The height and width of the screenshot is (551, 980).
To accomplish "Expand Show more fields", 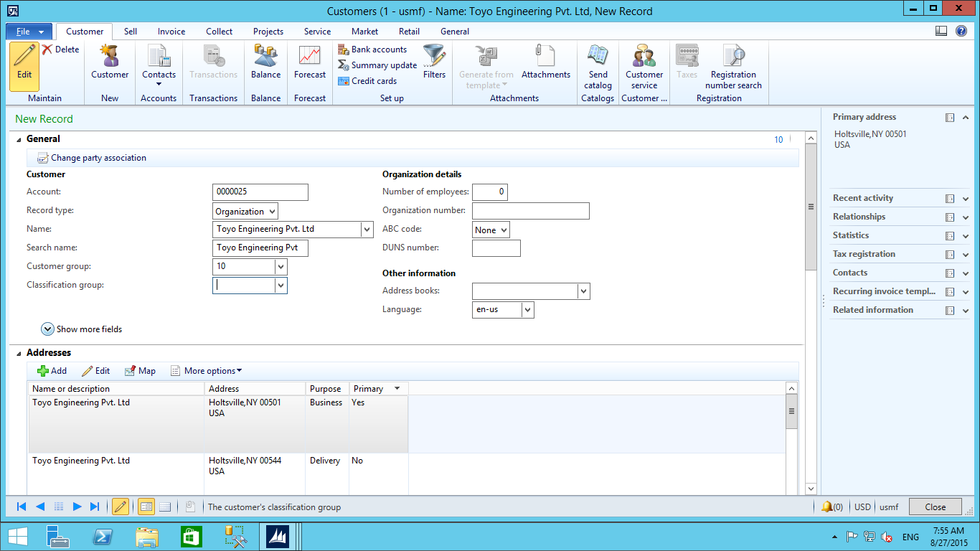I will 82,329.
